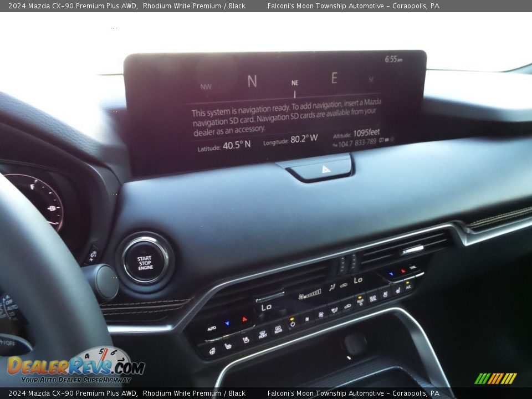532x399 pixels.
Task: Tap the fan speed level indicator bar
Action: 310,294
